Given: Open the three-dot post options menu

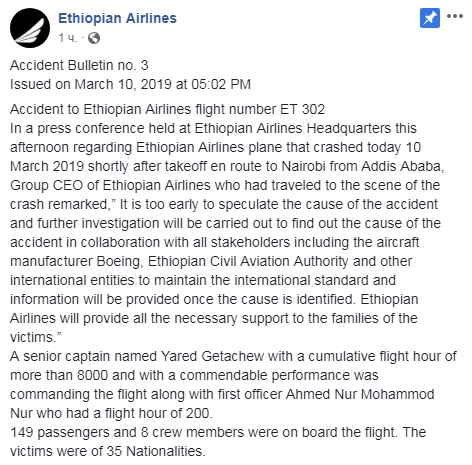Looking at the screenshot, I should 455,16.
